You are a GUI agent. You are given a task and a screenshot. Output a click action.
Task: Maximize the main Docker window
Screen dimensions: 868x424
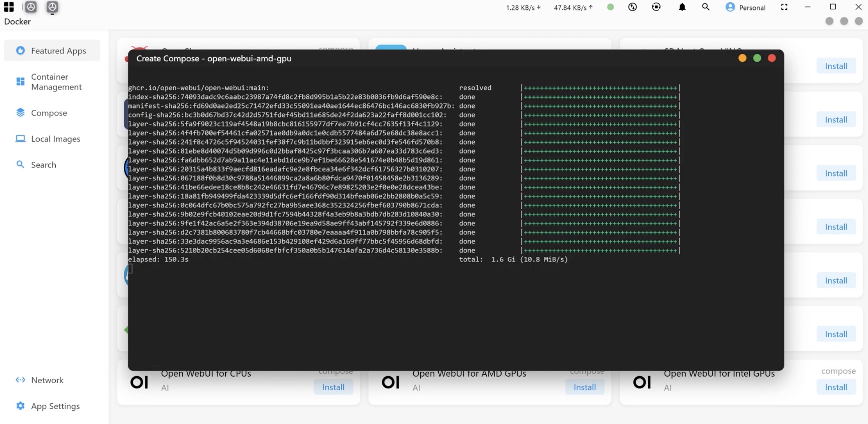[833, 7]
